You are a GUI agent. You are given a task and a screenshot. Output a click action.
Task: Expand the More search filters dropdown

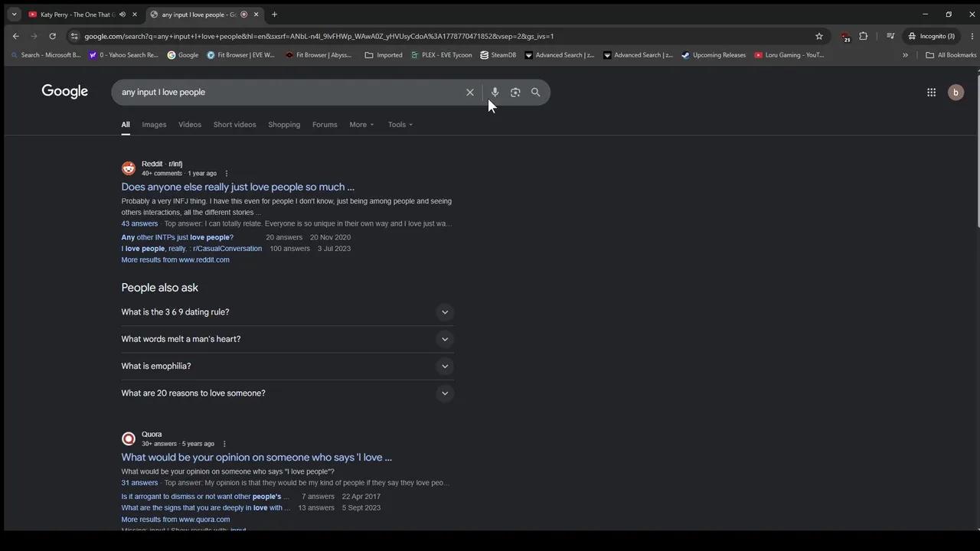tap(361, 125)
